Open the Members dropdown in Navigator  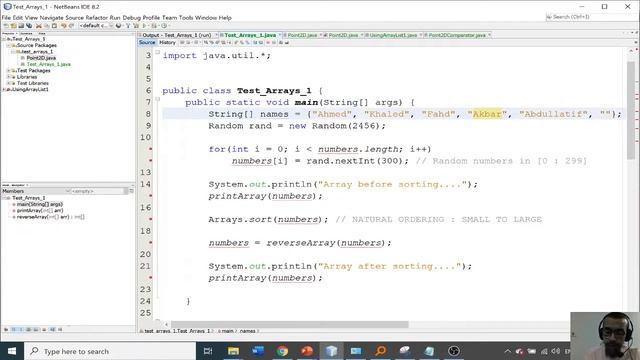[x=36, y=191]
